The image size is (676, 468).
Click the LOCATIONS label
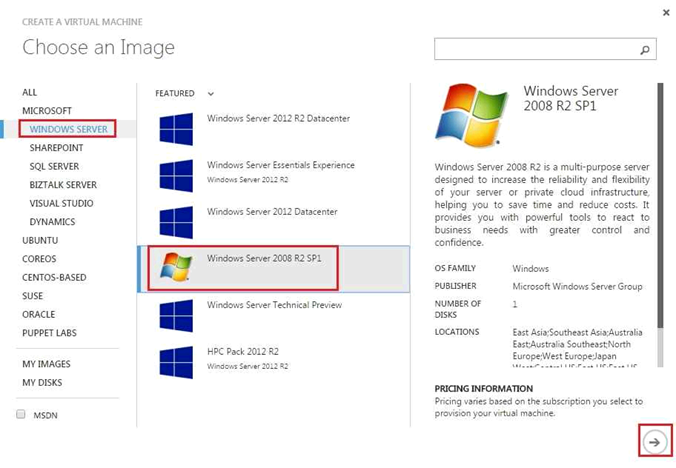[457, 332]
